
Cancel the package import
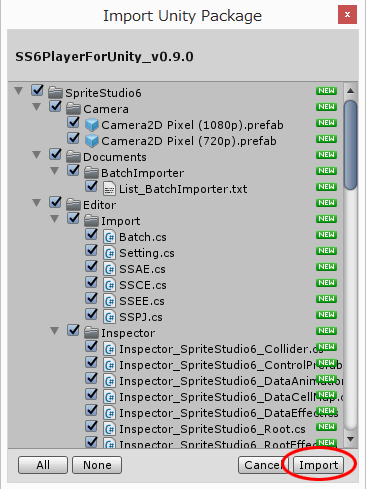pyautogui.click(x=263, y=465)
